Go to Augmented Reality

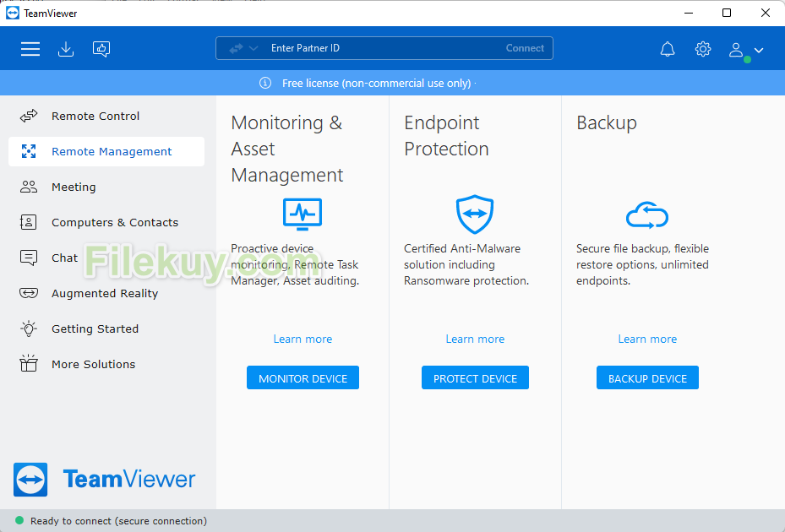tap(106, 293)
